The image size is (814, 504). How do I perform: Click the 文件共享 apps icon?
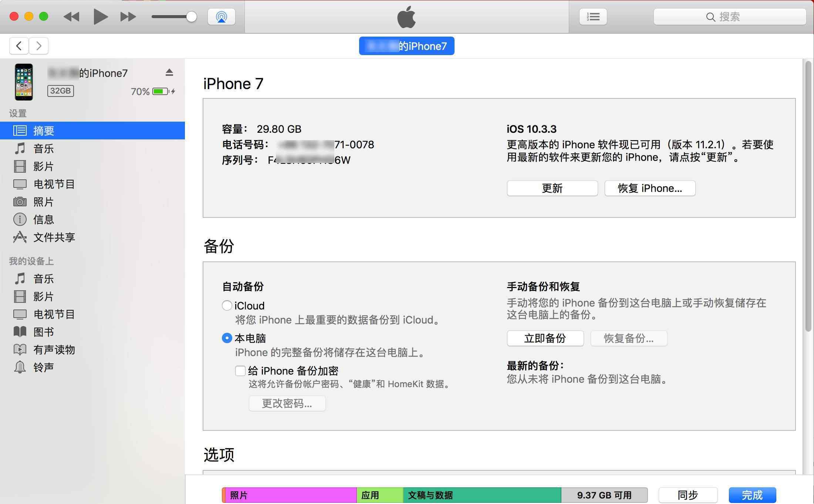(20, 237)
